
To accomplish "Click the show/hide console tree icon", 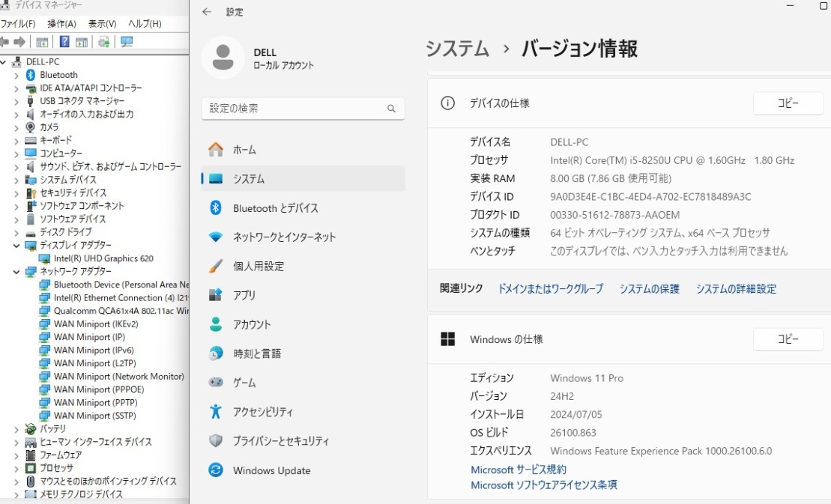I will pos(43,42).
